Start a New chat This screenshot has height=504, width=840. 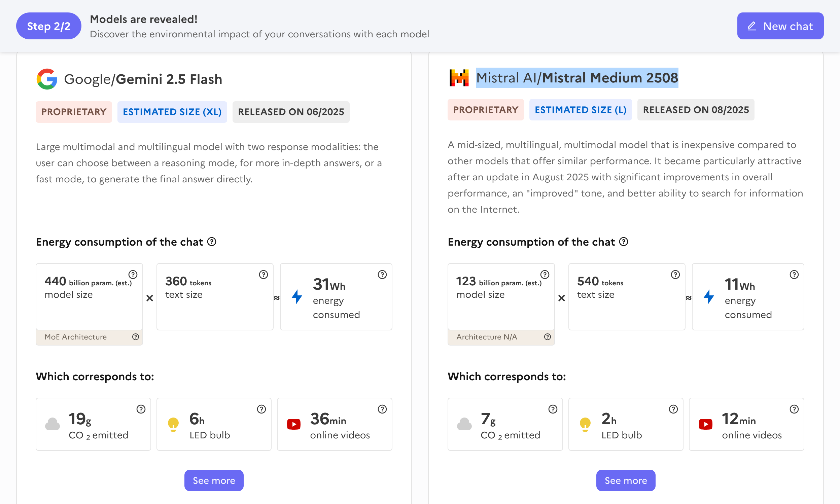[x=780, y=26]
